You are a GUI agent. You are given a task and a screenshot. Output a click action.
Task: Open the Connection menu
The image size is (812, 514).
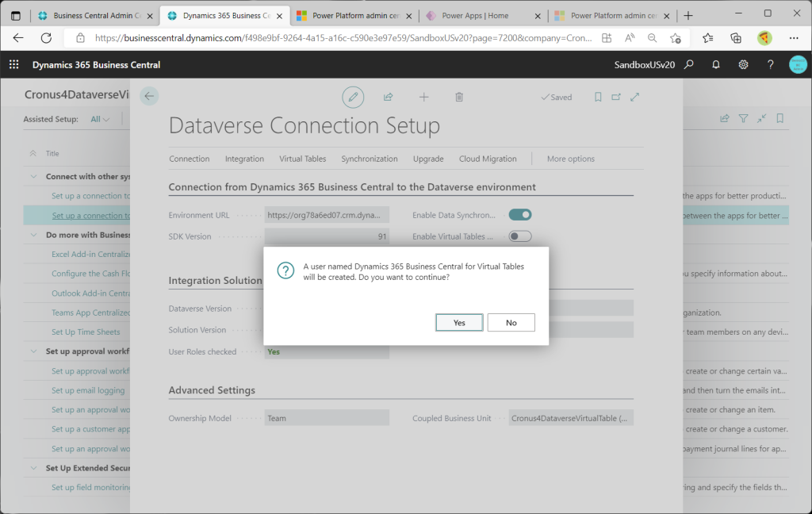pos(189,159)
